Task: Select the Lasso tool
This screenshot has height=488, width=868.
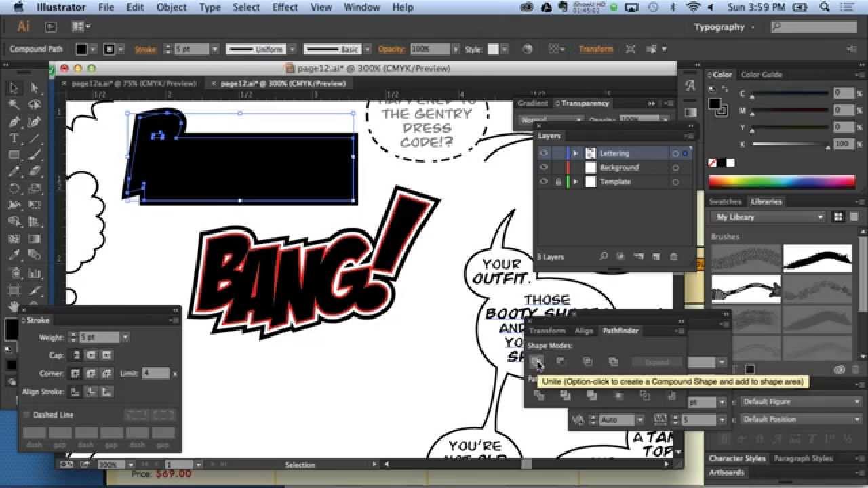Action: coord(35,105)
